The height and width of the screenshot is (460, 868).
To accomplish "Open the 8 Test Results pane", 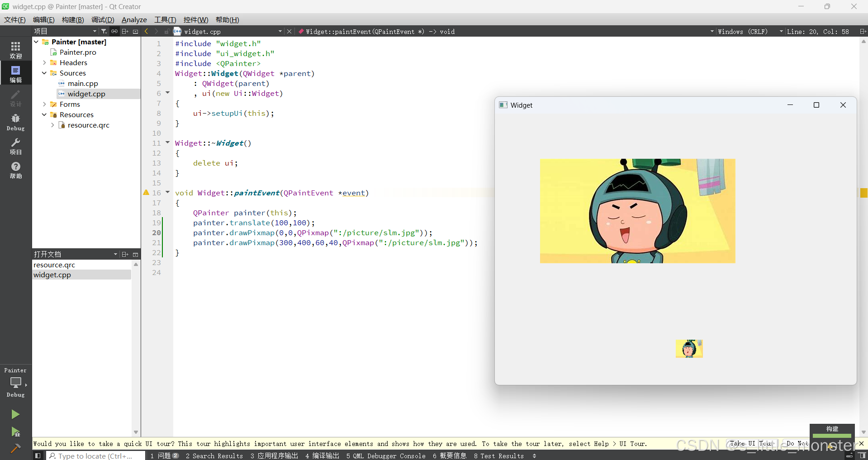I will tap(499, 455).
